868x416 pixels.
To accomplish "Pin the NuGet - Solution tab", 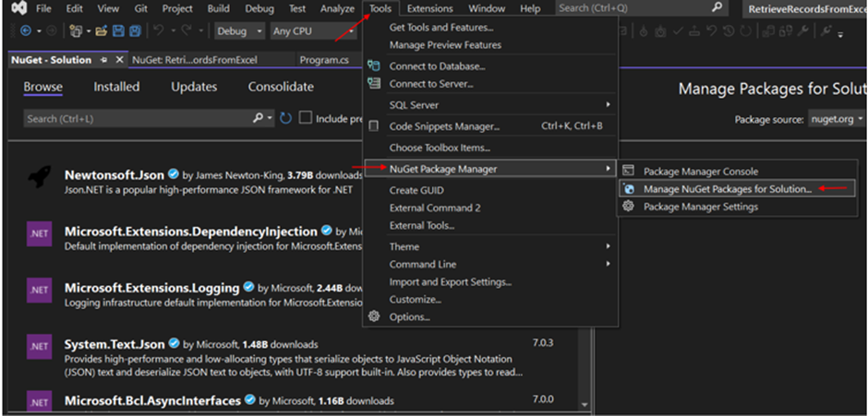I will (x=104, y=60).
